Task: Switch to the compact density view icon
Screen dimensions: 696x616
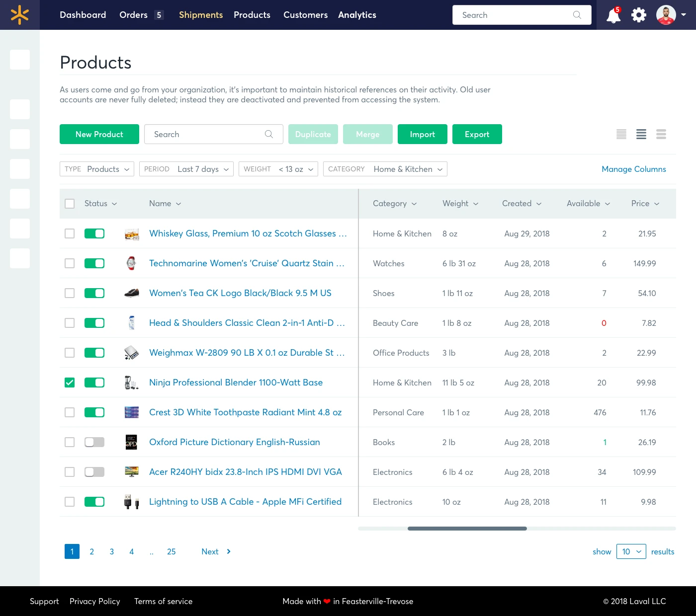Action: pyautogui.click(x=621, y=134)
